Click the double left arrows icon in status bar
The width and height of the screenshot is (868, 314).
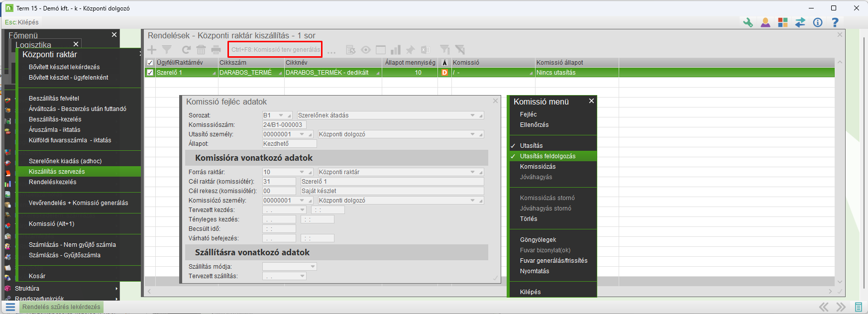coord(824,307)
